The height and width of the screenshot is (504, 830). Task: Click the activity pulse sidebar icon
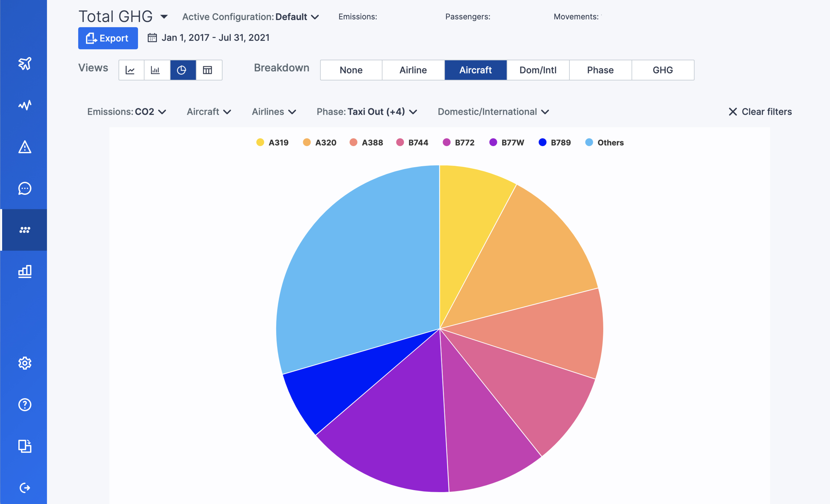pyautogui.click(x=25, y=105)
